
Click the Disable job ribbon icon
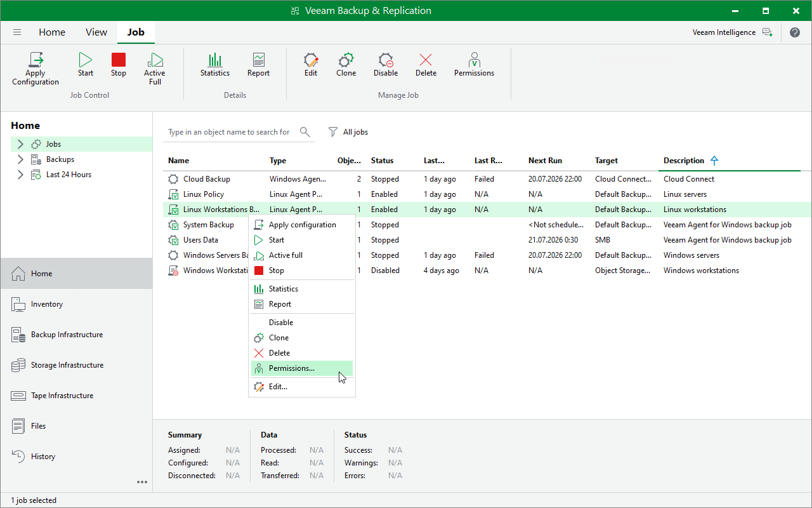click(386, 60)
